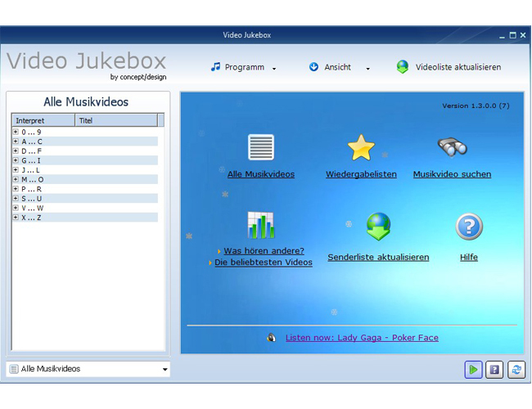Screen dimensions: 532x409
Task: Open the Alle Musikvideos combo box dropdown
Action: [165, 369]
